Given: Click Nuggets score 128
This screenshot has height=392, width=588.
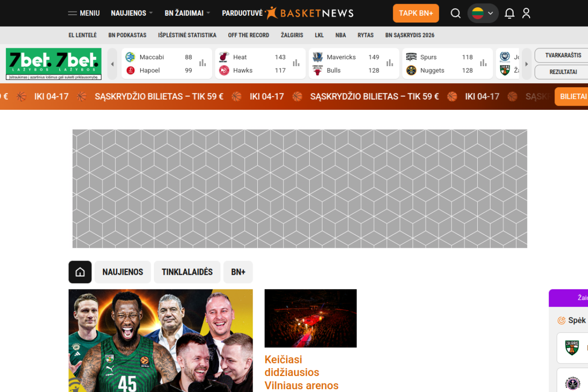Looking at the screenshot, I should click(468, 70).
